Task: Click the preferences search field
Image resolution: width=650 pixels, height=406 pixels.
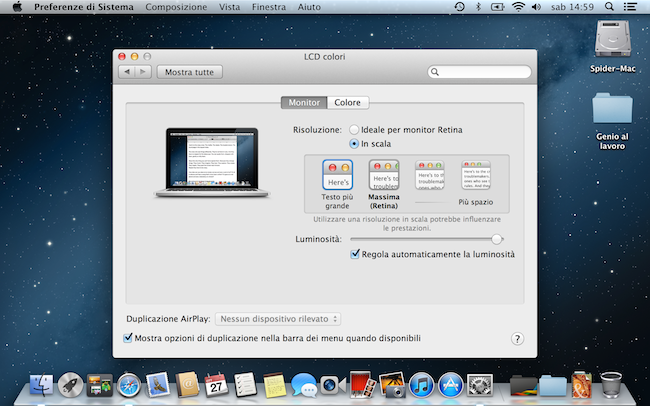Action: tap(479, 72)
